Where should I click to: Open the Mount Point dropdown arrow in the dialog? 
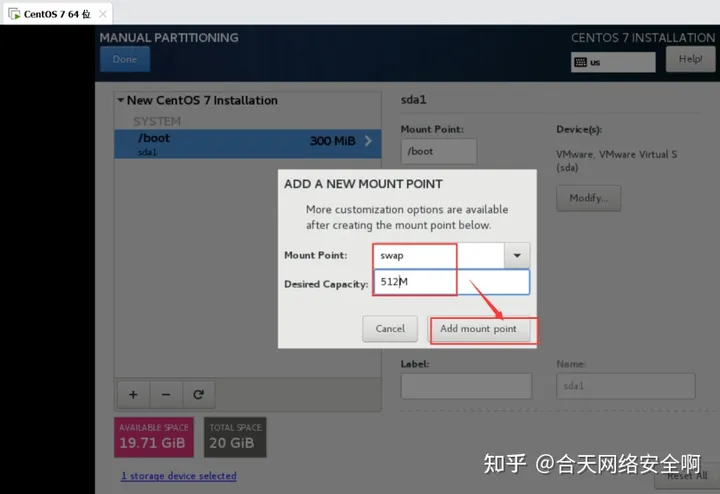tap(517, 255)
